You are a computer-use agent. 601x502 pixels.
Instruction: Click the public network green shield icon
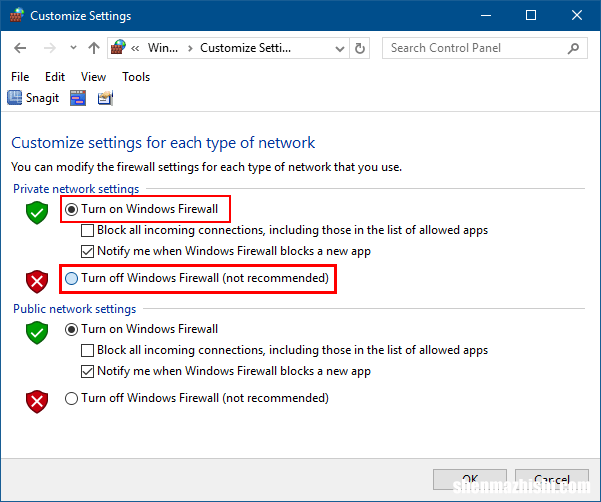pos(37,333)
